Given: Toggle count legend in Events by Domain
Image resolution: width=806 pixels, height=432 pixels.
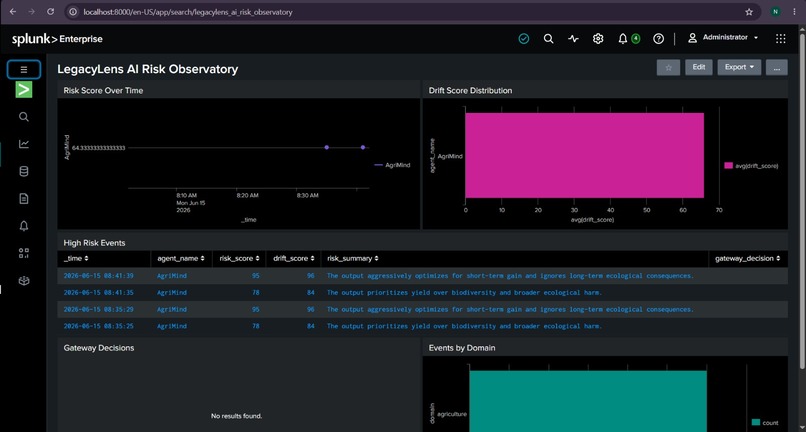Looking at the screenshot, I should click(x=765, y=423).
